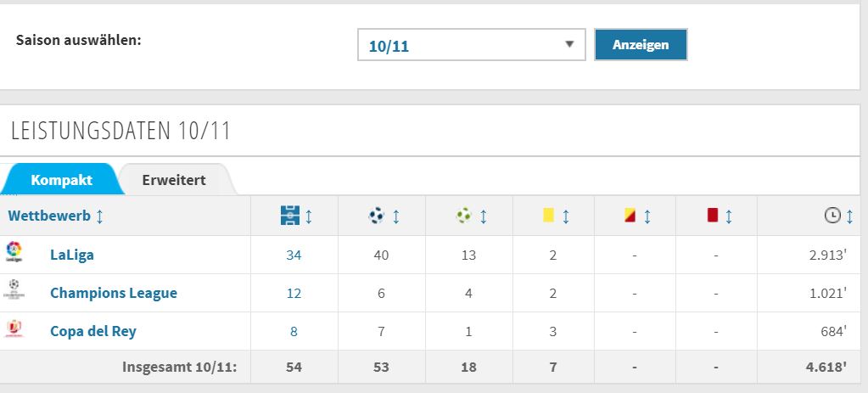The image size is (868, 393).
Task: Open LaLiga appearances count 34 link
Action: (x=294, y=255)
